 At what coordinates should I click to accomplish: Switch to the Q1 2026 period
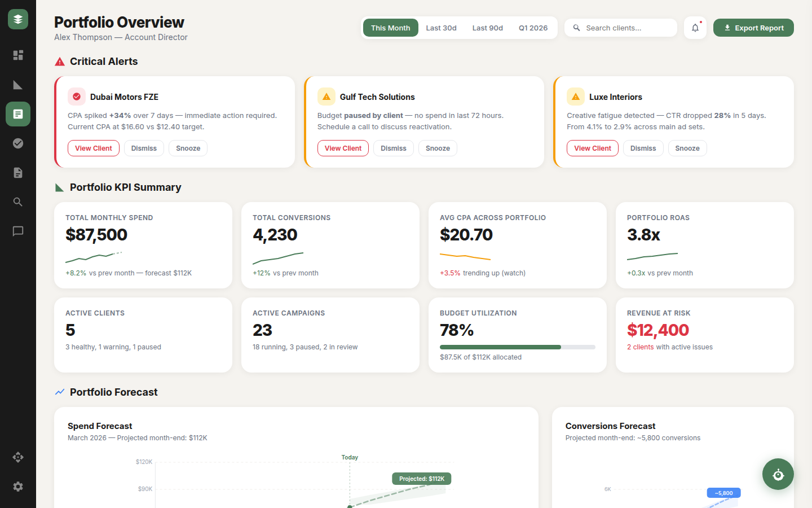(x=533, y=28)
